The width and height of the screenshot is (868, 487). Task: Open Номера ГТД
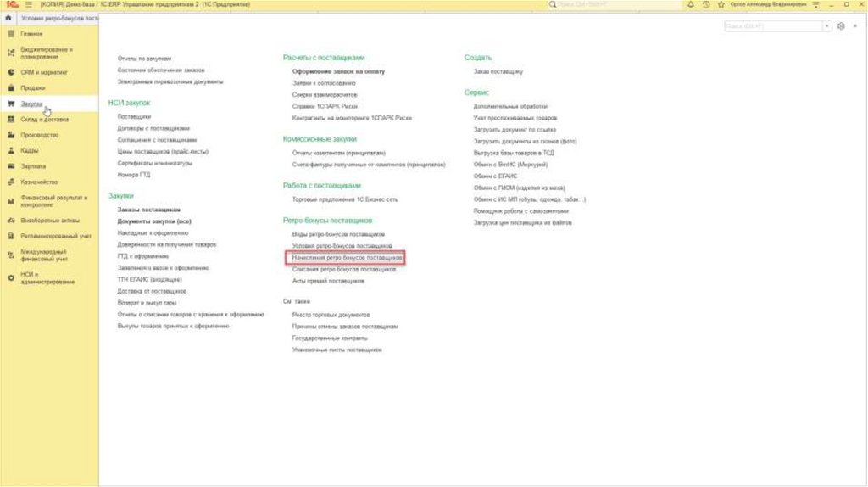133,175
